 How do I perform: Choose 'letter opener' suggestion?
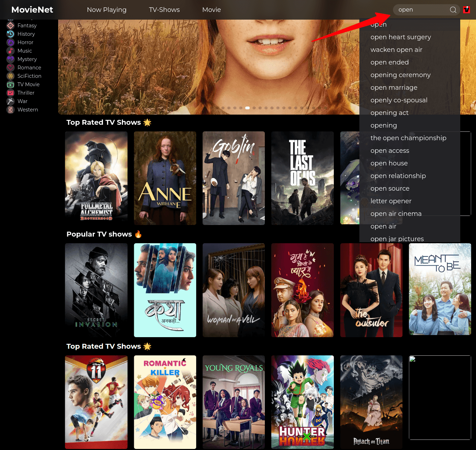click(410, 201)
